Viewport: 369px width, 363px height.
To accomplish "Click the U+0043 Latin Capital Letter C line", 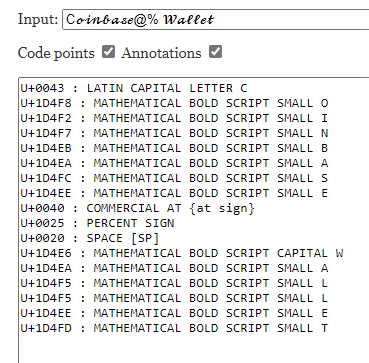I will coord(134,88).
